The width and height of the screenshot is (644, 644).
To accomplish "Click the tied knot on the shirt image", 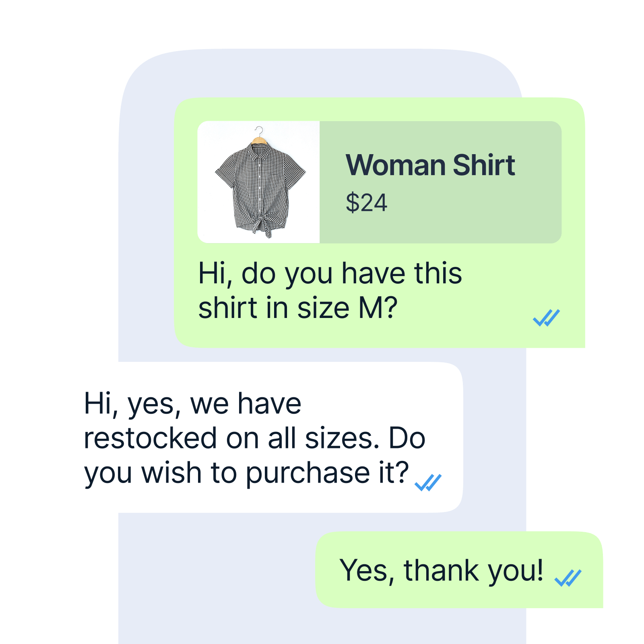I will pyautogui.click(x=264, y=223).
